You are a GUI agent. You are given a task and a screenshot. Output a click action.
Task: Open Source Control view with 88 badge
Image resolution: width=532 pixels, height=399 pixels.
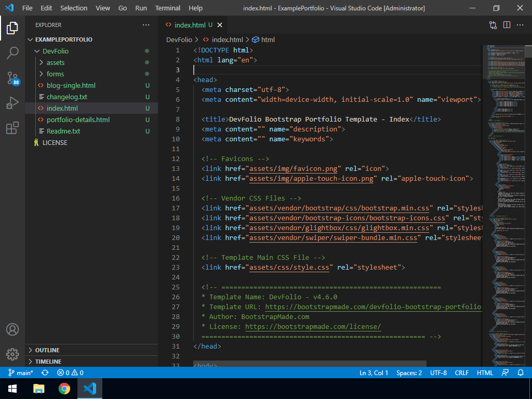[12, 78]
